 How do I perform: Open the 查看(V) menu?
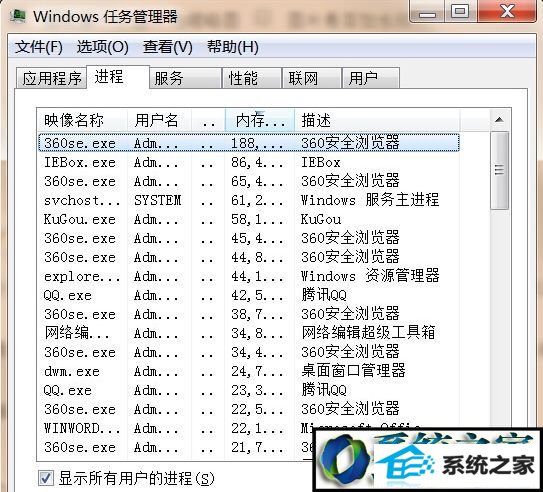[168, 47]
